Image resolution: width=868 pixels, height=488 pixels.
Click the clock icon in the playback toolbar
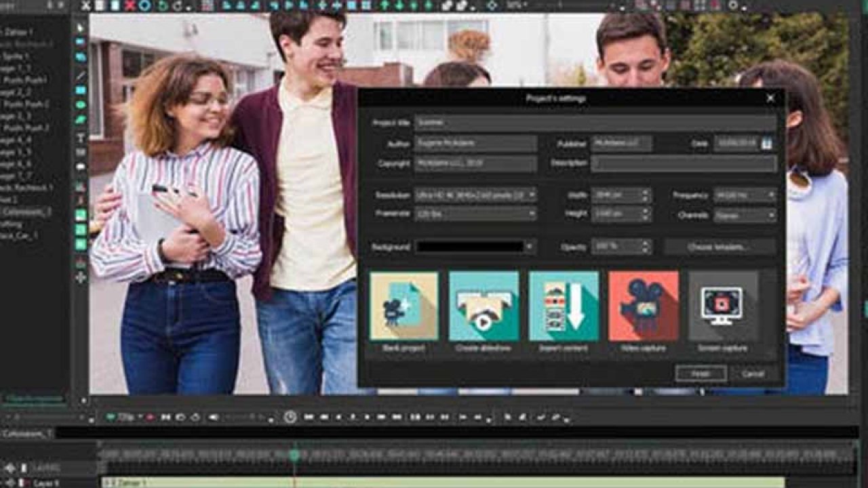(290, 418)
